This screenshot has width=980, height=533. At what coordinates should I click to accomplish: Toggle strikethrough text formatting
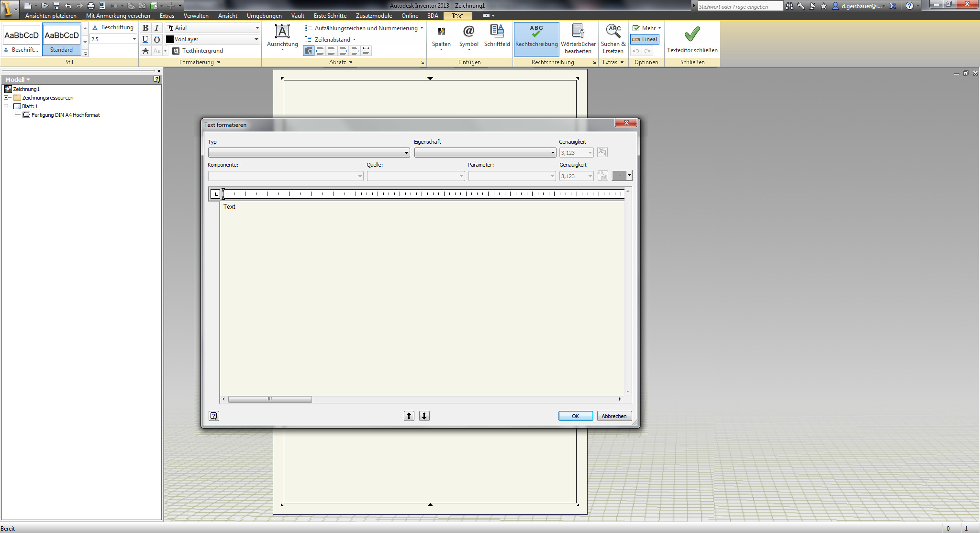pos(145,51)
